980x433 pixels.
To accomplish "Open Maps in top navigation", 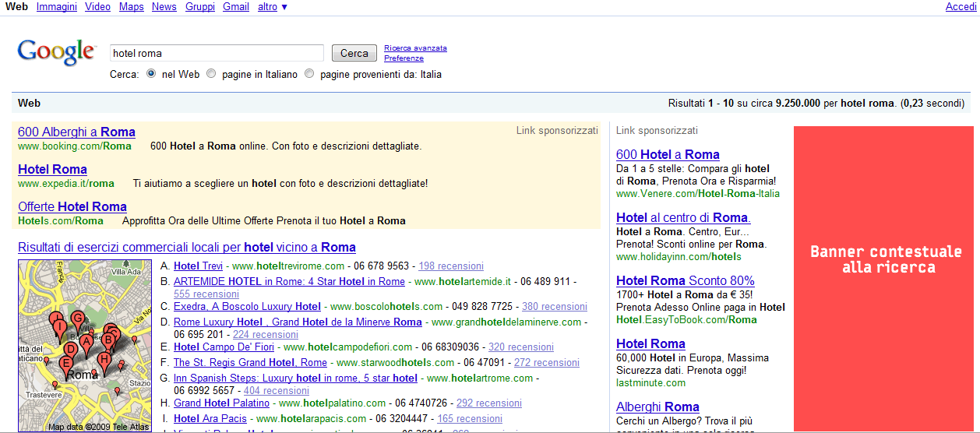I will coord(132,7).
